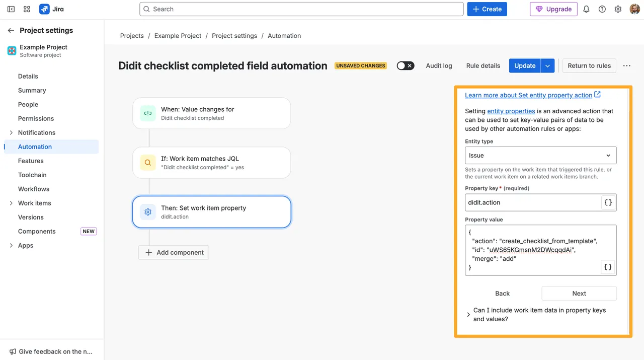Click the UNSAVED CHANGES badge
The height and width of the screenshot is (360, 644).
click(361, 65)
